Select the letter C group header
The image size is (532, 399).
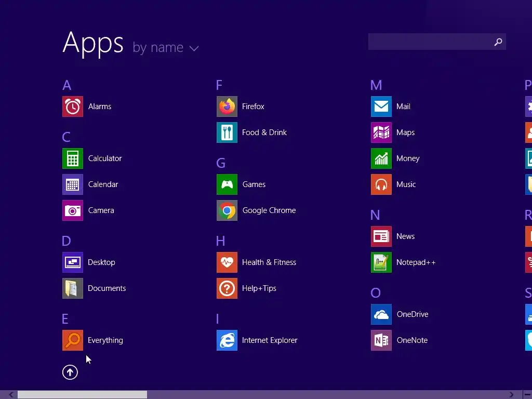66,137
